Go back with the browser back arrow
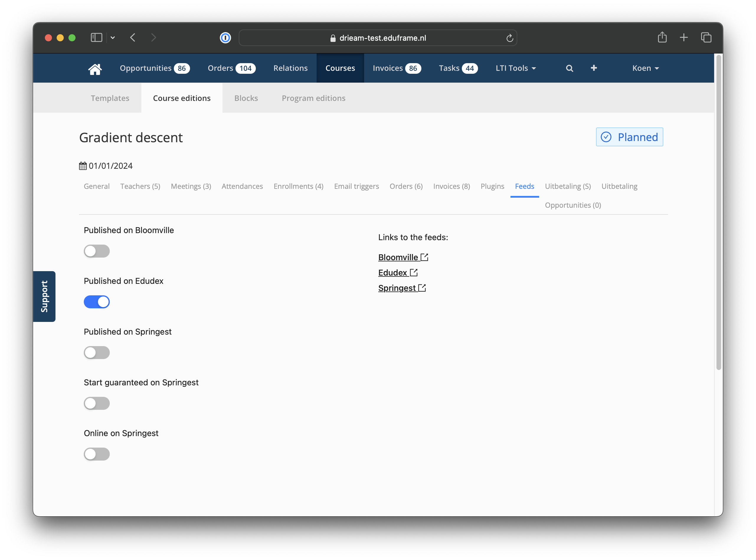Image resolution: width=756 pixels, height=560 pixels. [132, 38]
